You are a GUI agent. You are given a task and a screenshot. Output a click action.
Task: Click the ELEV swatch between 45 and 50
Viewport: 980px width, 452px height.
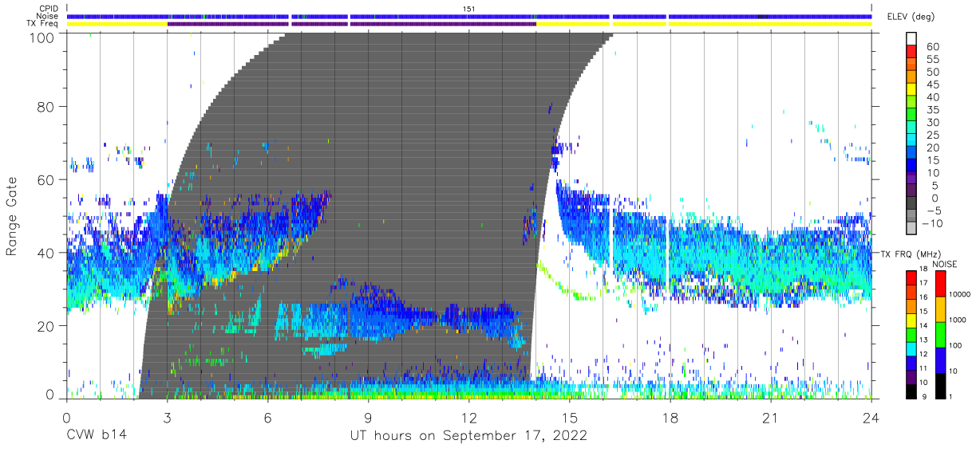click(911, 78)
